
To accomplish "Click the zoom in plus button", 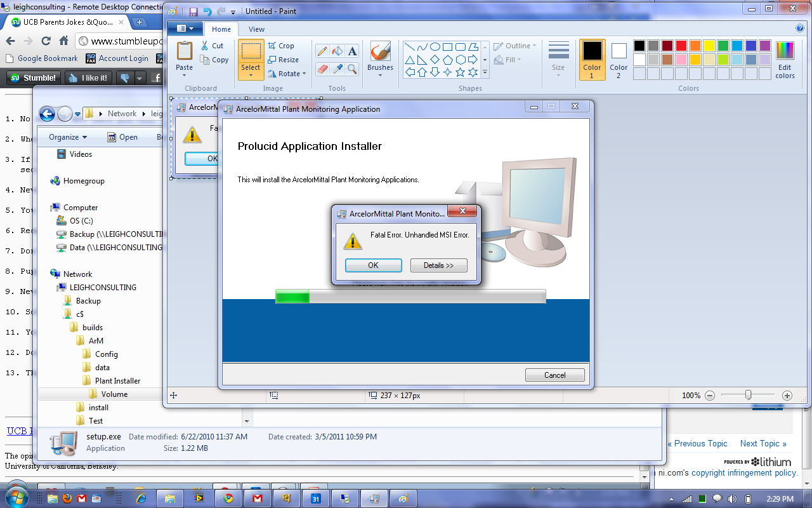I will [x=787, y=395].
